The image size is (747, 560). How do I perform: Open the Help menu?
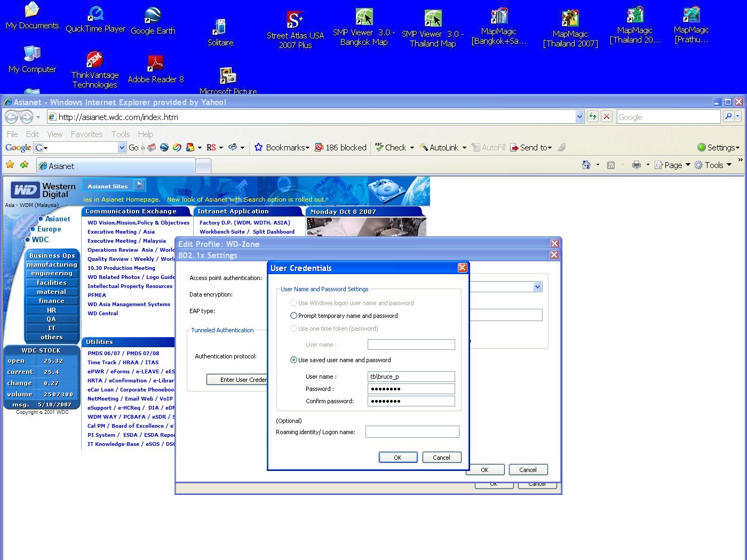(146, 134)
